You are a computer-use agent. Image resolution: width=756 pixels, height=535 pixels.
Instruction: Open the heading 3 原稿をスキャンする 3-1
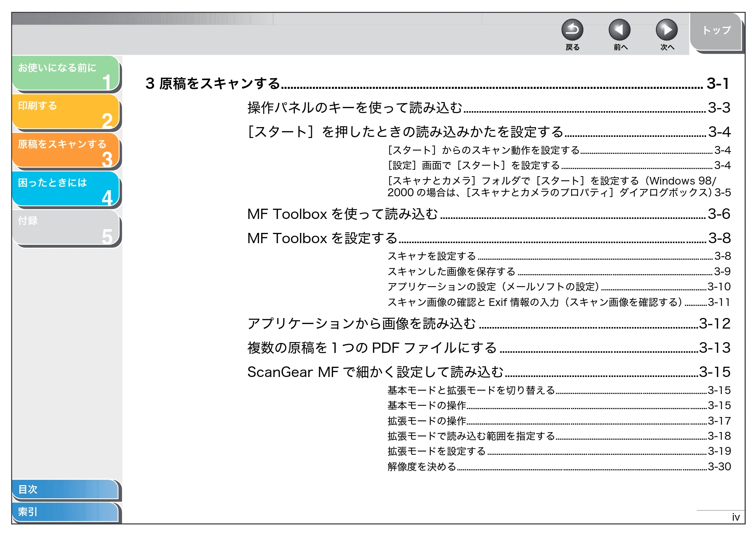[437, 84]
